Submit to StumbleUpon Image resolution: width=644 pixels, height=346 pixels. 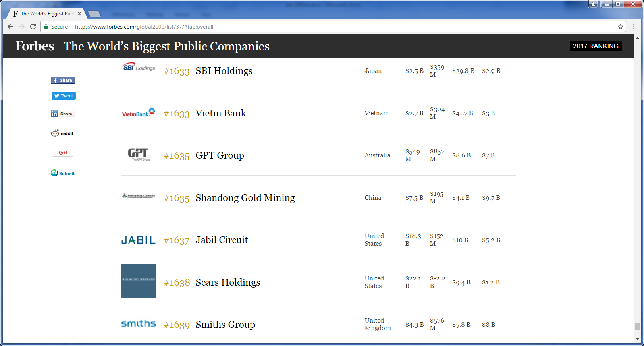[62, 173]
